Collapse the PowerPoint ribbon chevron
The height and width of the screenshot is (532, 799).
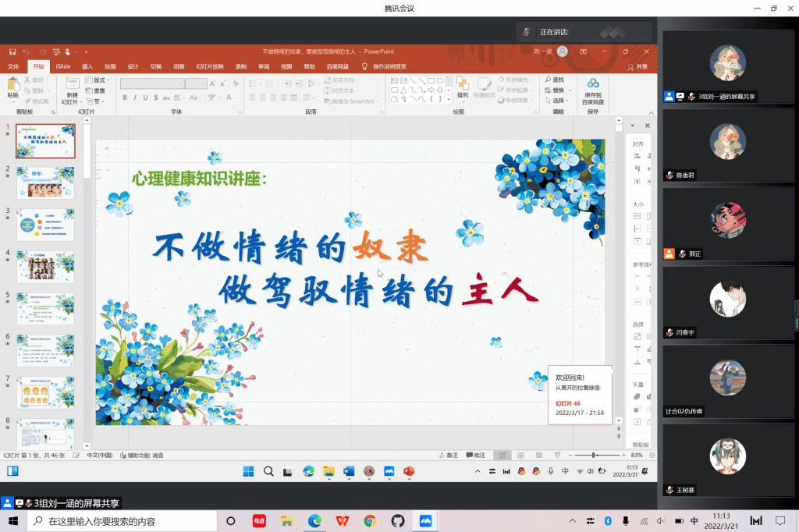tap(651, 112)
